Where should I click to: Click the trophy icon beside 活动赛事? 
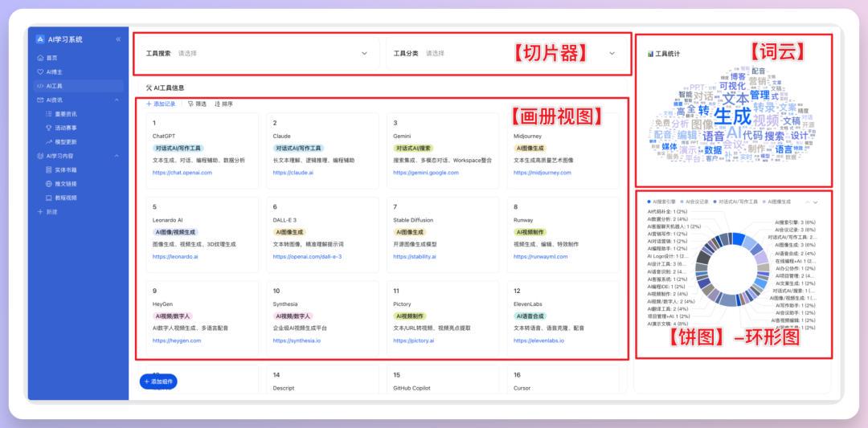(x=49, y=128)
